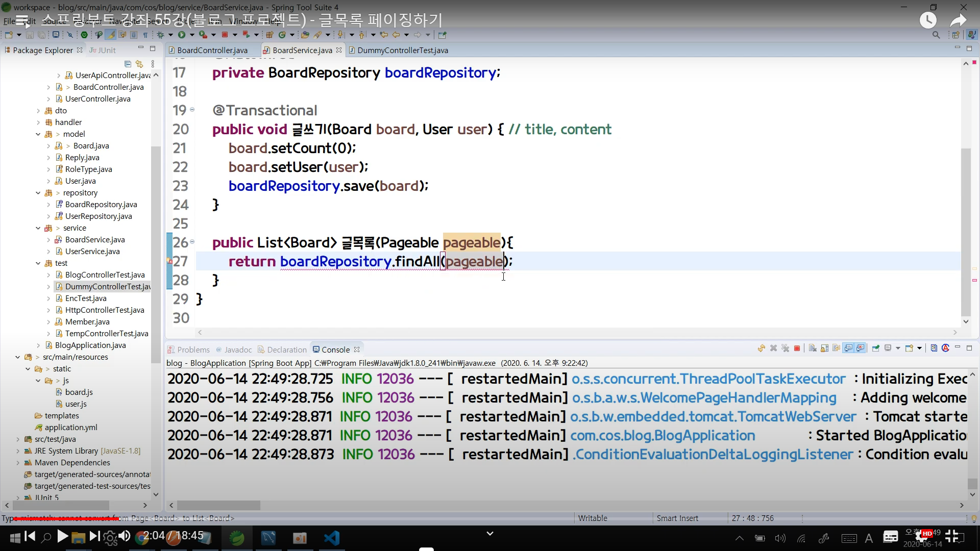Viewport: 980px width, 551px height.
Task: Toggle Skip All Breakpoints icon
Action: coord(70,35)
